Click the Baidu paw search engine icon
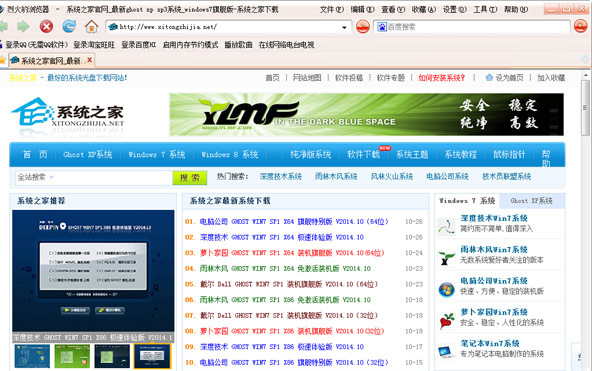 [382, 27]
